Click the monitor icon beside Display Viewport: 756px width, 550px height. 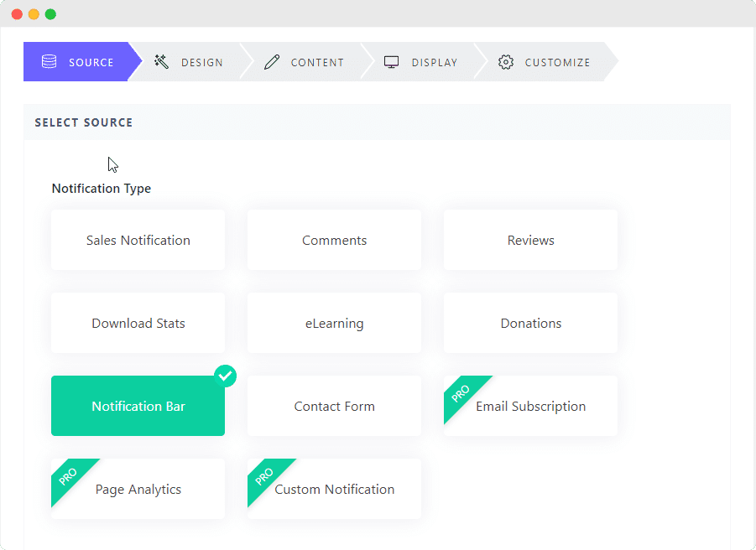coord(391,61)
